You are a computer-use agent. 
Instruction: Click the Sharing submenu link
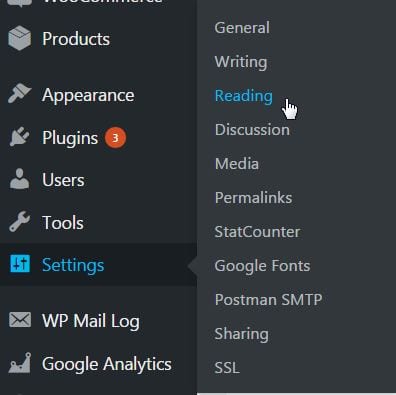tap(242, 334)
